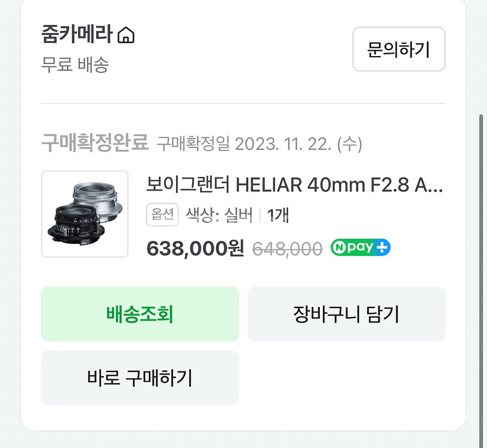This screenshot has height=448, width=487.
Task: Track delivery with 배송조회 button
Action: tap(140, 314)
